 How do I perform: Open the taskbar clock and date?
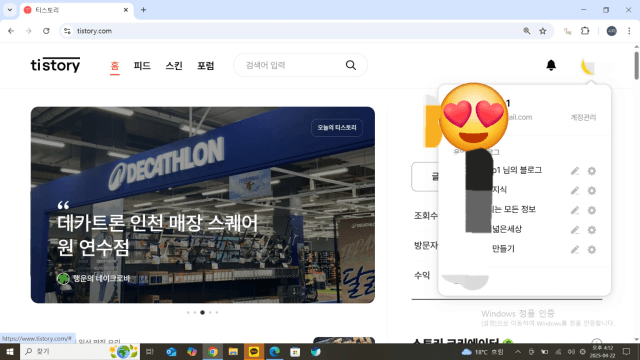[x=602, y=351]
